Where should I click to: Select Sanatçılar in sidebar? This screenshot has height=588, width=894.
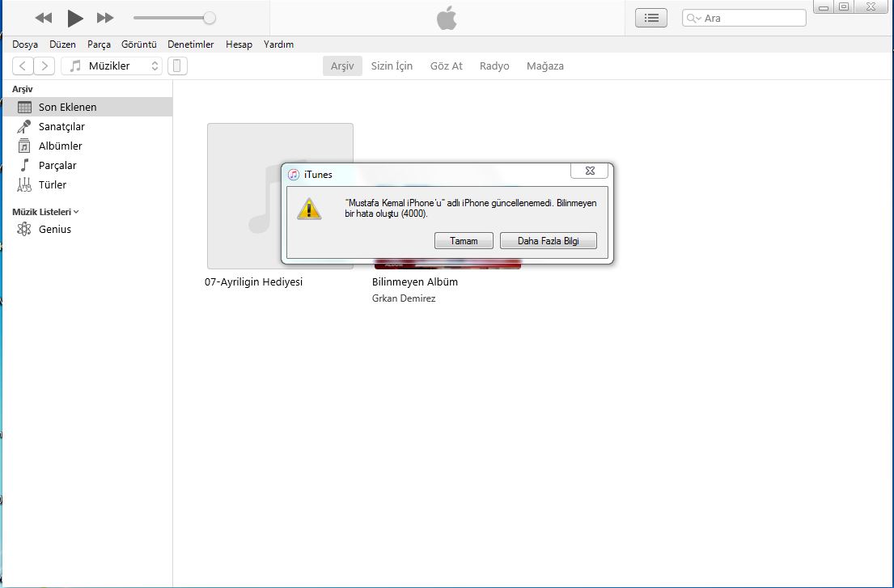tap(87, 126)
